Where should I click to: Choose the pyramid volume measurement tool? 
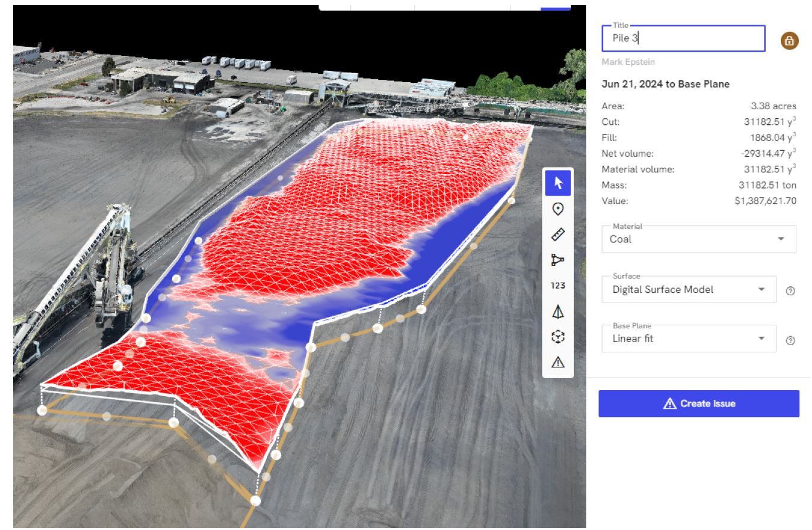coord(558,312)
